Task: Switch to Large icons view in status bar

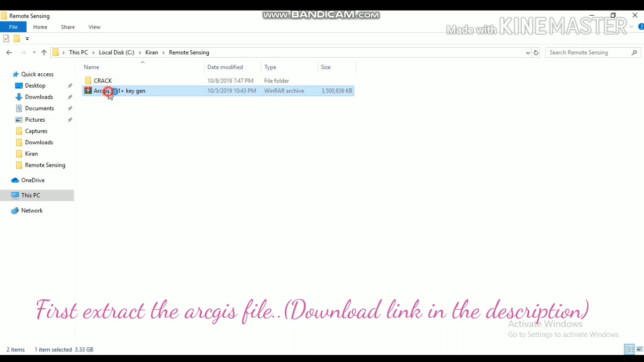Action: (x=639, y=349)
